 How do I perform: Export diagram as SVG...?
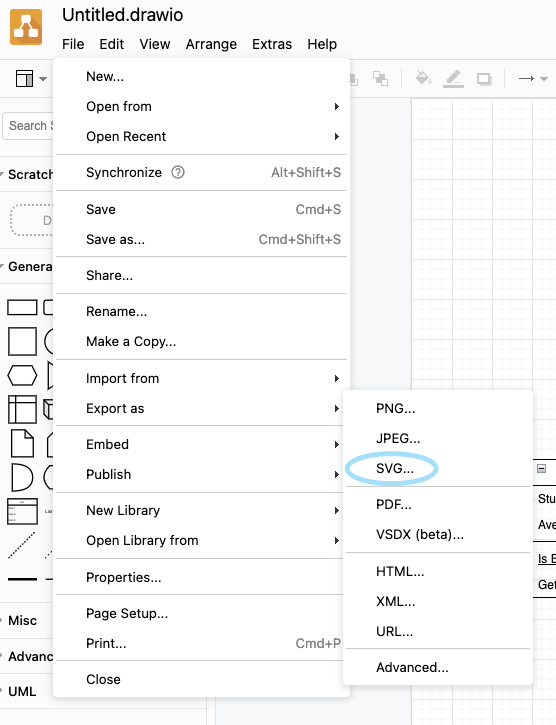pos(438,469)
